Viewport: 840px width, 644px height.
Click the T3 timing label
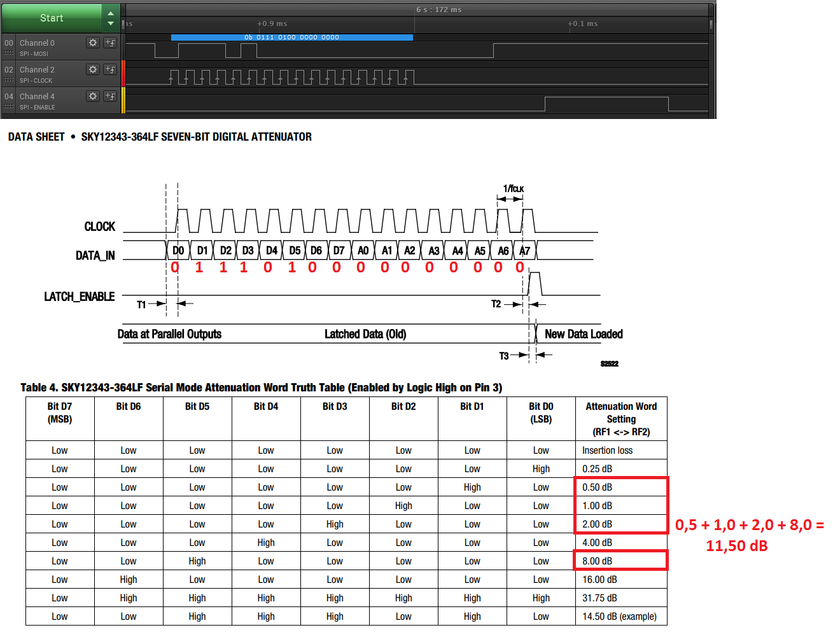click(504, 356)
